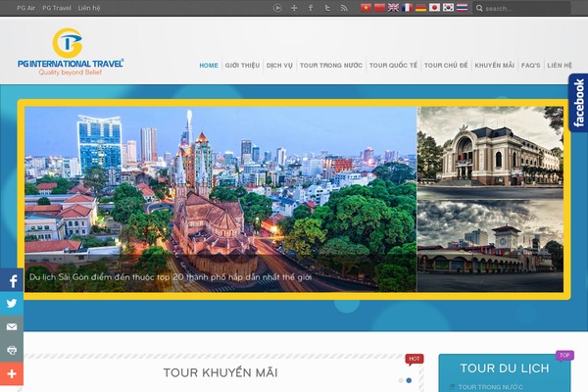The image size is (588, 392).
Task: Open the TOUR TRONG NƯỚC menu
Action: [x=331, y=66]
